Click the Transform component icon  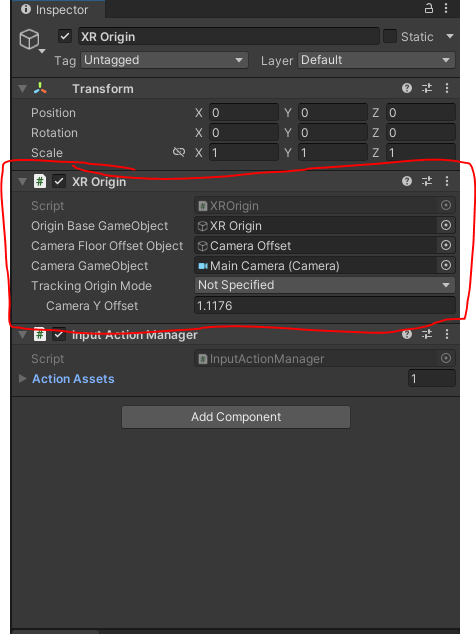pos(40,88)
